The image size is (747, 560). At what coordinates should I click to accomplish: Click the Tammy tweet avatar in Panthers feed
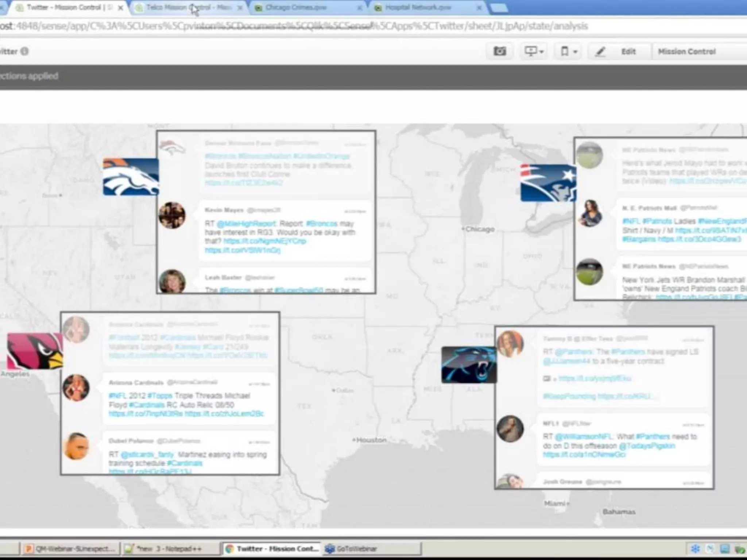point(510,344)
